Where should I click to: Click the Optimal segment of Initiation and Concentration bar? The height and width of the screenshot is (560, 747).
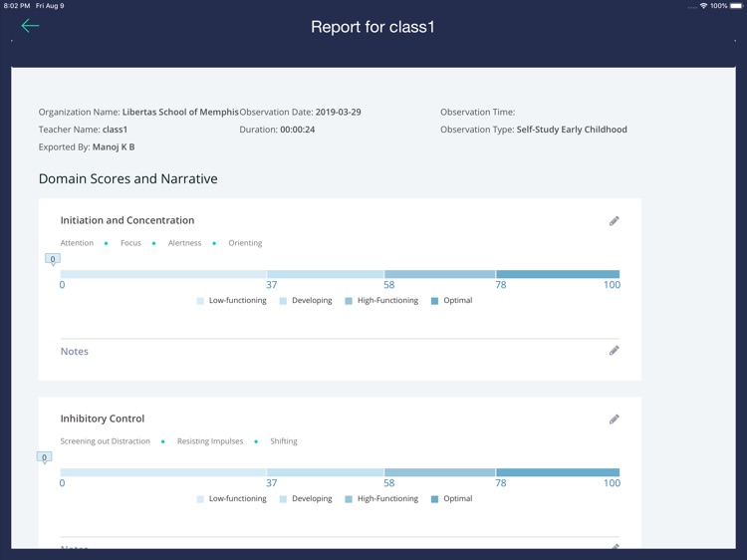point(558,274)
